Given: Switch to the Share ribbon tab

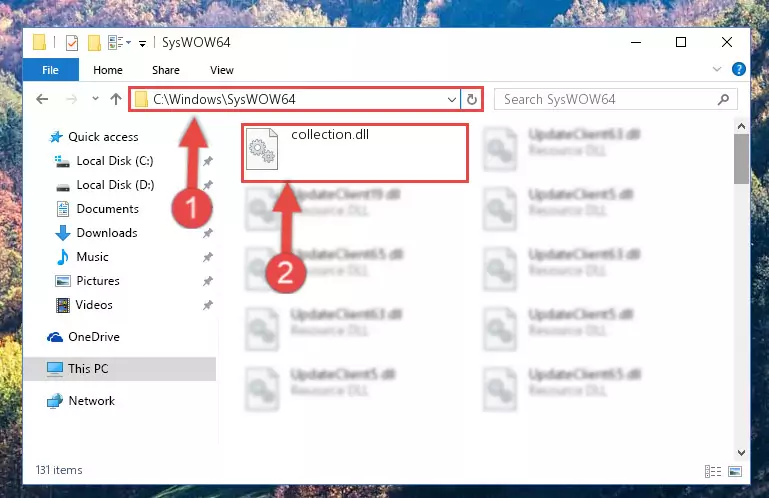Looking at the screenshot, I should [x=166, y=70].
